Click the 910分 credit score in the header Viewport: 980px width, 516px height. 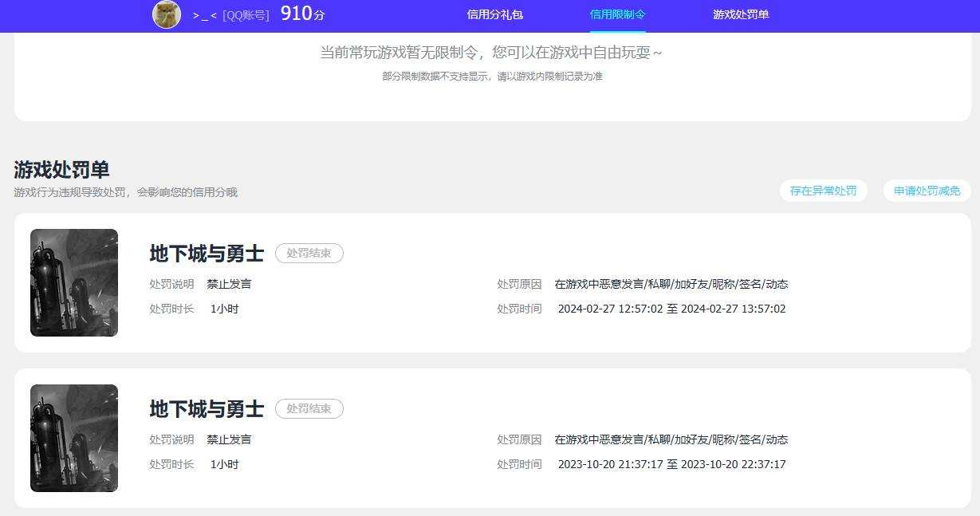point(303,14)
